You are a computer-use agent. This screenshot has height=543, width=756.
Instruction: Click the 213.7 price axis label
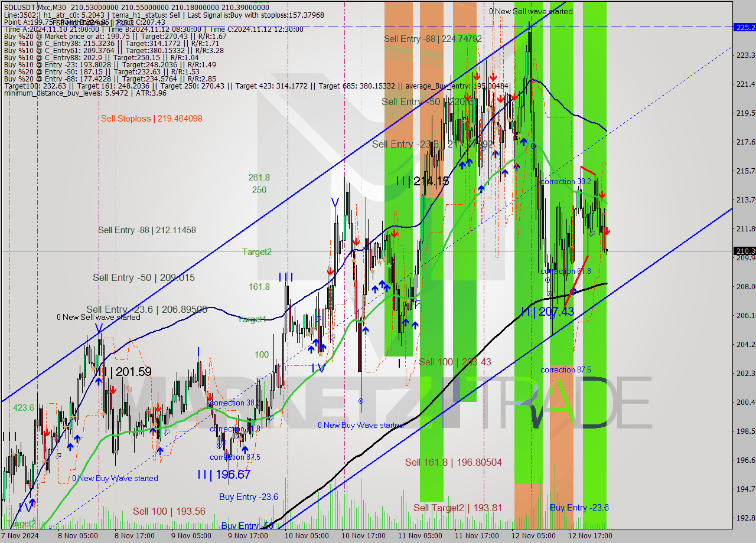[x=746, y=199]
